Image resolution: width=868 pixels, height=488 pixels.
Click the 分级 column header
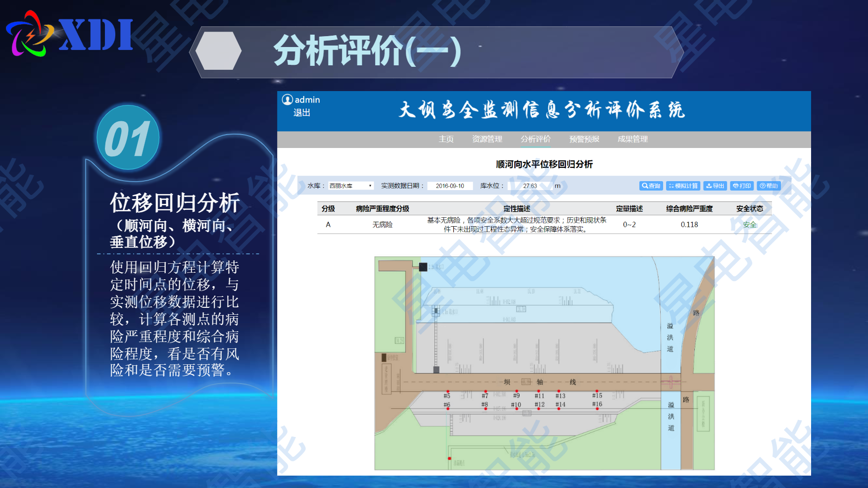[x=328, y=209]
